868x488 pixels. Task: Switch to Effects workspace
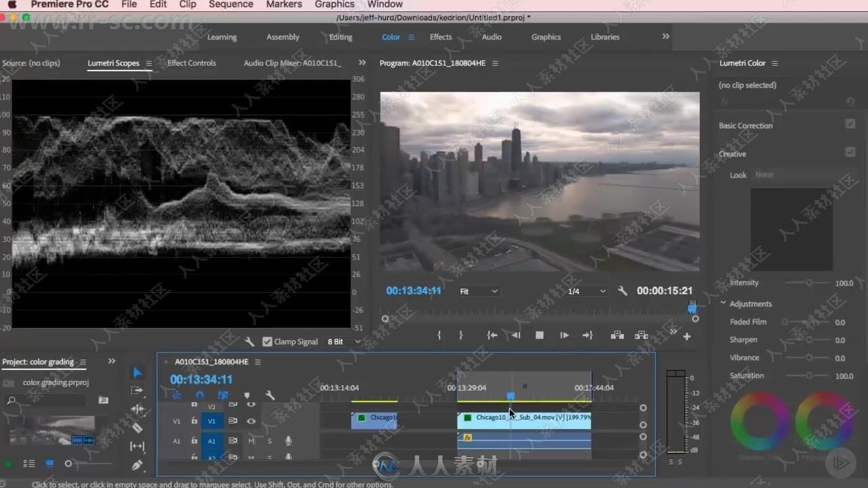tap(441, 37)
